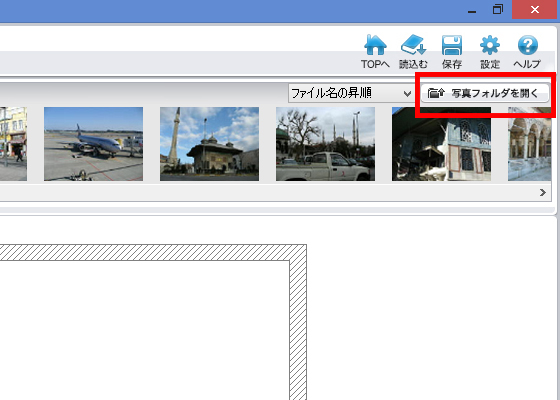Viewport: 560px width, 400px height.
Task: Click 写真フォルダを開く button
Action: point(485,93)
